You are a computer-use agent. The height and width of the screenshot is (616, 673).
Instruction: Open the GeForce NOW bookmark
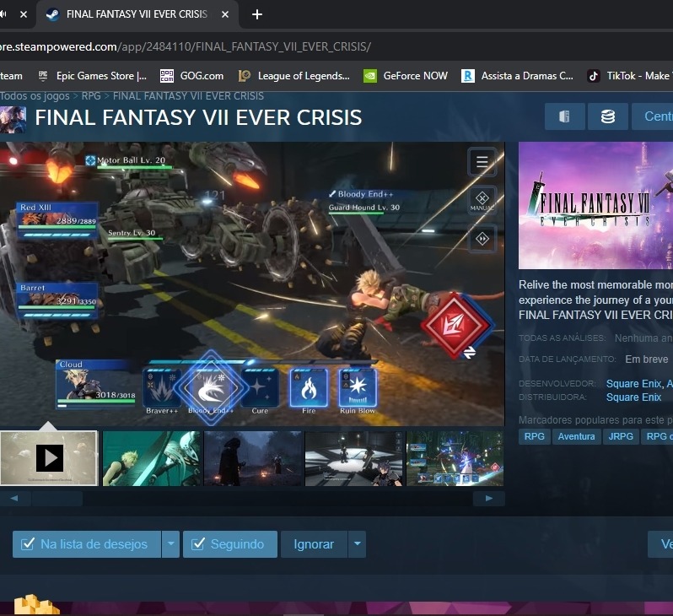point(406,75)
